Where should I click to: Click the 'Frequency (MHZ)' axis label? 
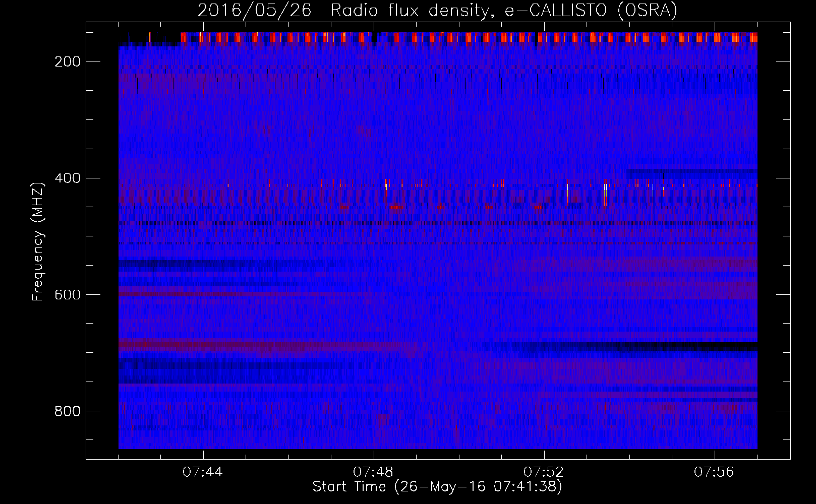click(38, 241)
